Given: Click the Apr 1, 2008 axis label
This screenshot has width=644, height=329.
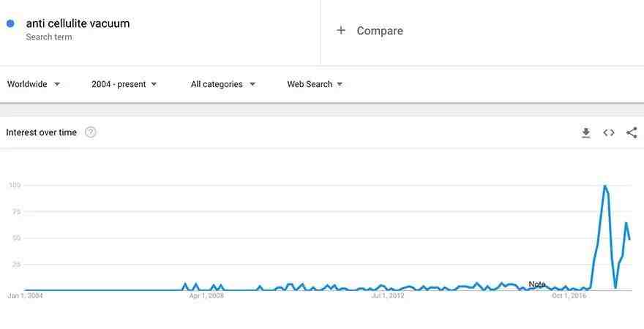Looking at the screenshot, I should [x=206, y=295].
